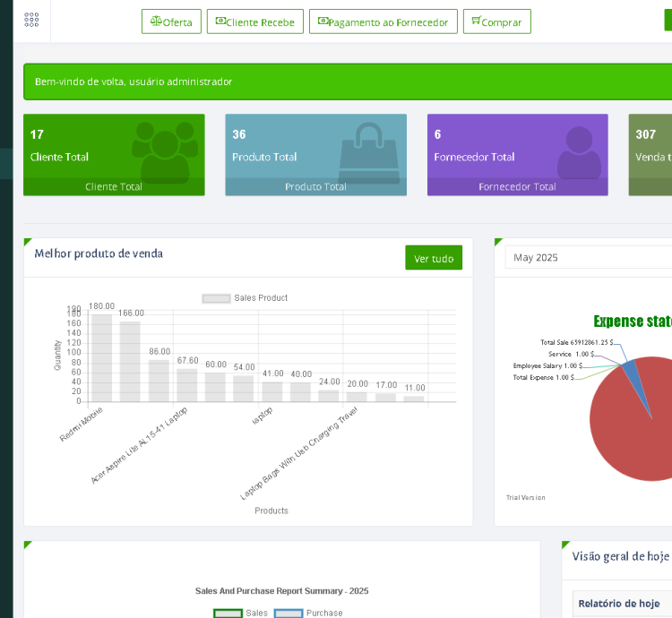Click the customers group icon on Cliente Total card
Screen dimensions: 672x618
(165, 149)
